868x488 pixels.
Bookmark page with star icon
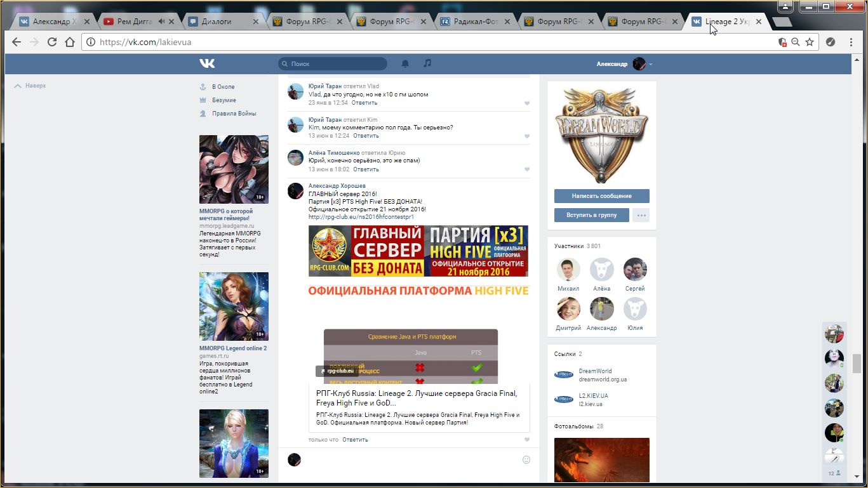pyautogui.click(x=810, y=42)
